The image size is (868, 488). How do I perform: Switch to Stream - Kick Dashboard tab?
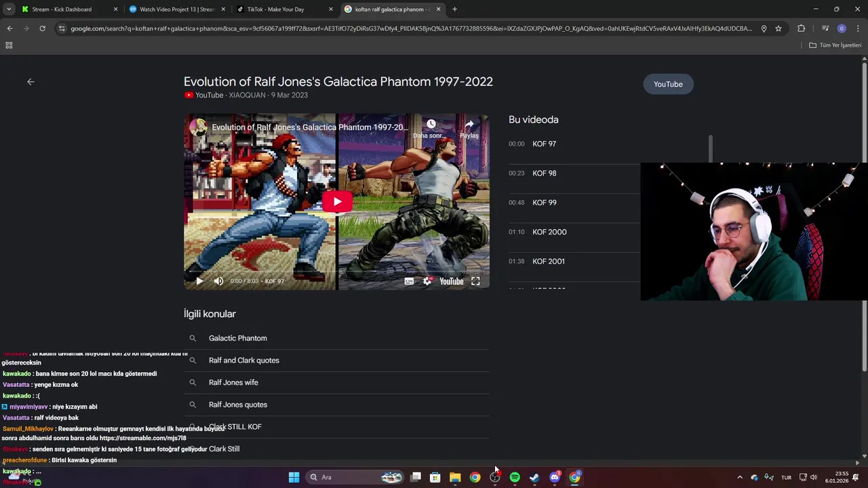pyautogui.click(x=68, y=9)
